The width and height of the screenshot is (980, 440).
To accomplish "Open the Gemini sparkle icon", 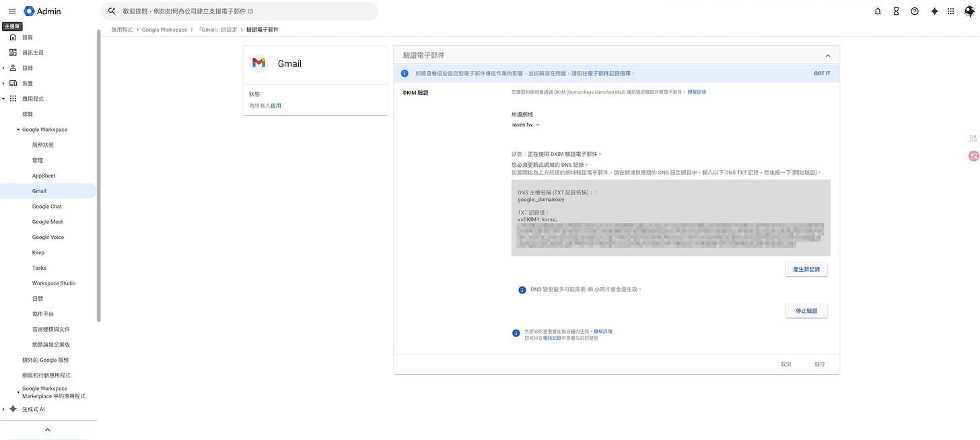I will [x=934, y=11].
